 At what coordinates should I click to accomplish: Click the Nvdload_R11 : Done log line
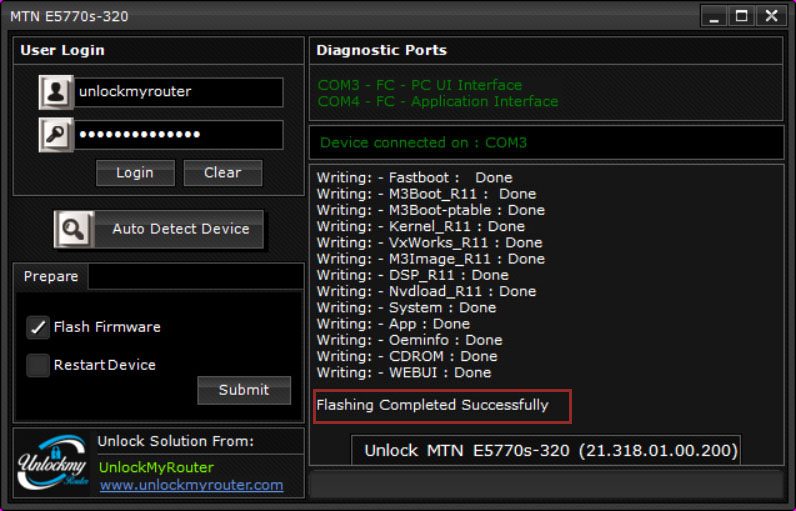tap(426, 292)
